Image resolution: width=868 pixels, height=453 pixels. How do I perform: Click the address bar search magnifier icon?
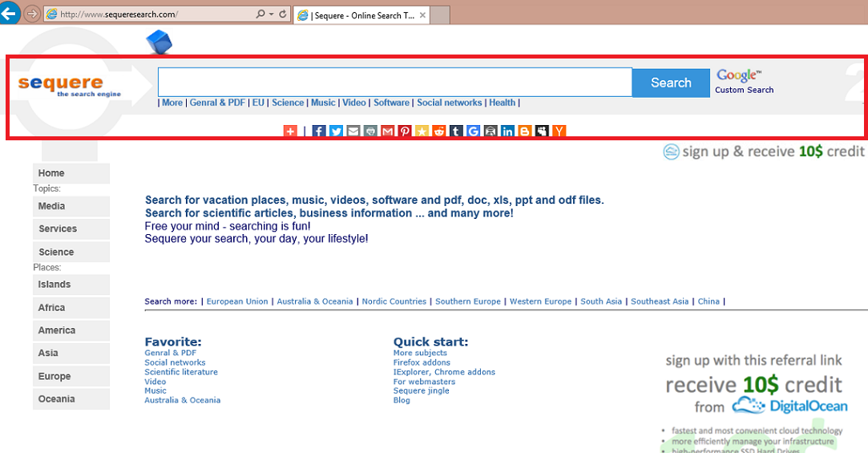coord(260,14)
